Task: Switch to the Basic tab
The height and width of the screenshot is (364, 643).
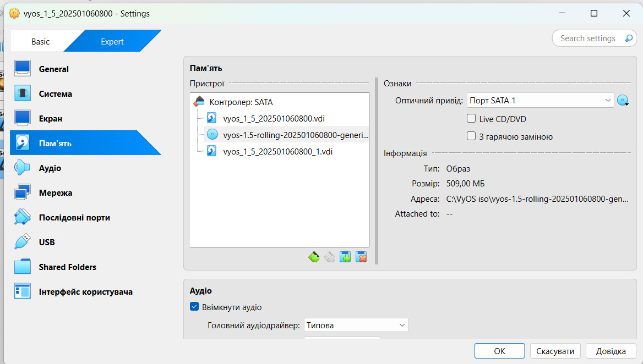Action: 40,42
